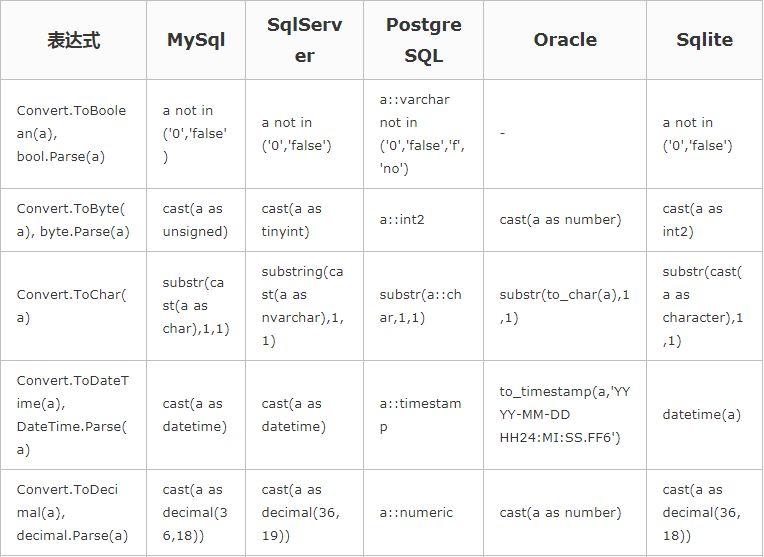764x557 pixels.
Task: Click the Convert.ToDecimal(a) expression cell
Action: (74, 513)
